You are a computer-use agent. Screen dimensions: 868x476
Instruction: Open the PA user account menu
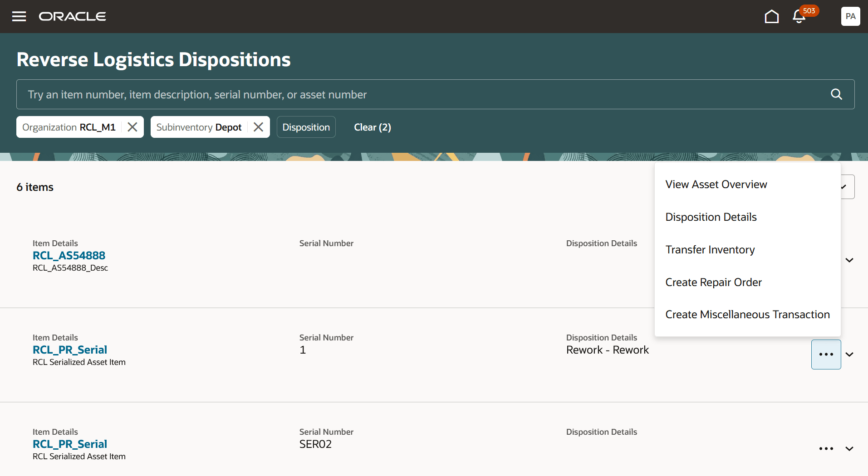pos(850,16)
